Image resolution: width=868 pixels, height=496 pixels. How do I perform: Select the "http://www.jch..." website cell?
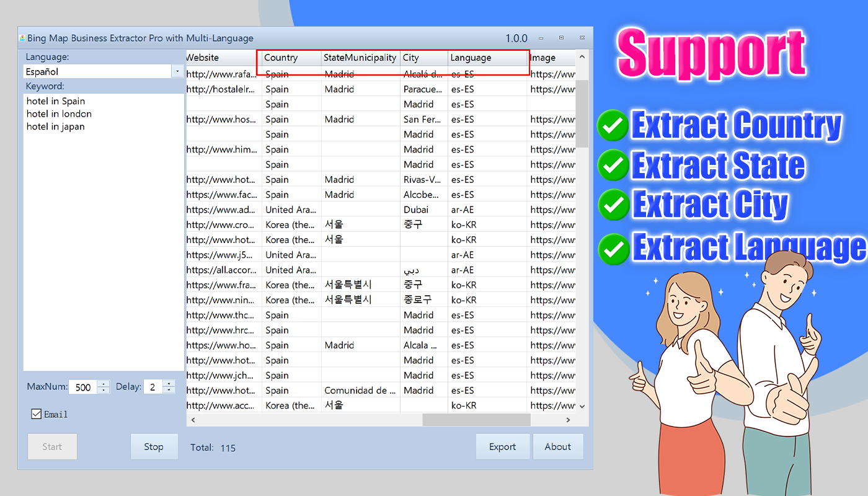point(224,375)
